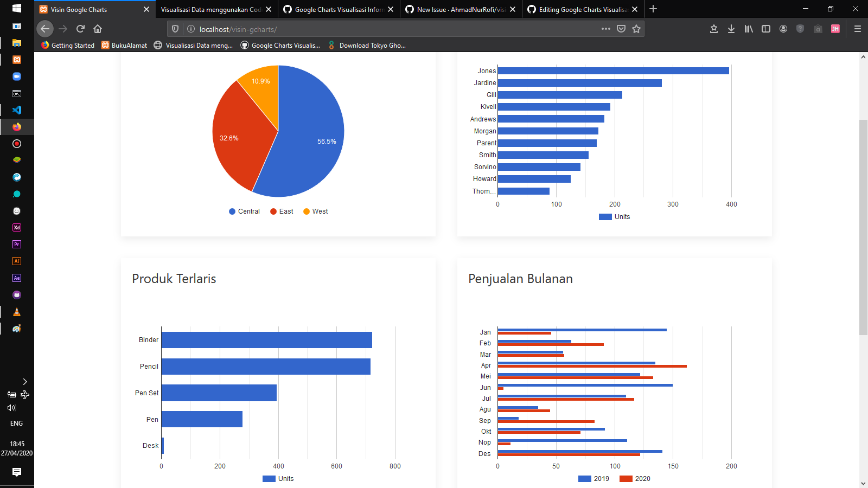Viewport: 868px width, 488px height.
Task: Open the Library history and bookmarks
Action: pyautogui.click(x=749, y=29)
